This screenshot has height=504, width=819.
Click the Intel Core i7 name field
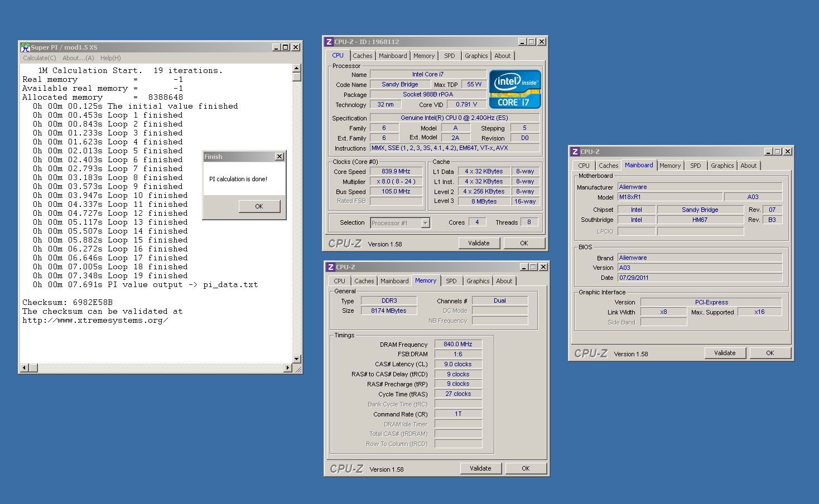click(x=428, y=74)
